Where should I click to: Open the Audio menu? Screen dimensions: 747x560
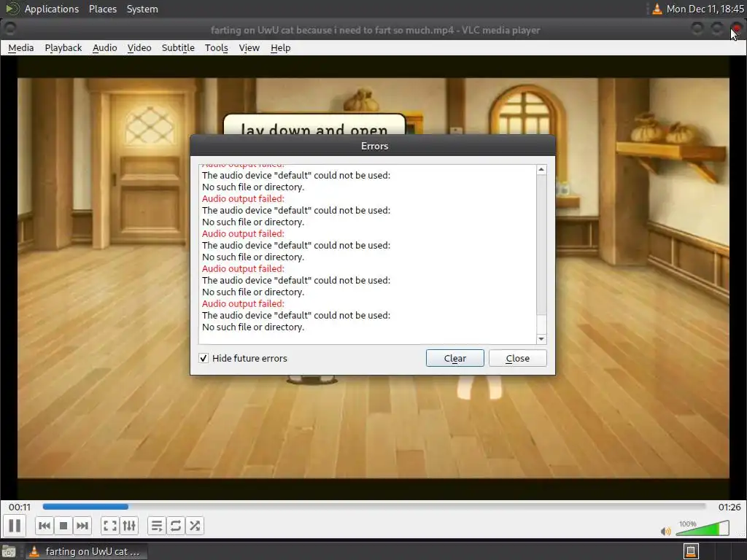click(x=105, y=47)
